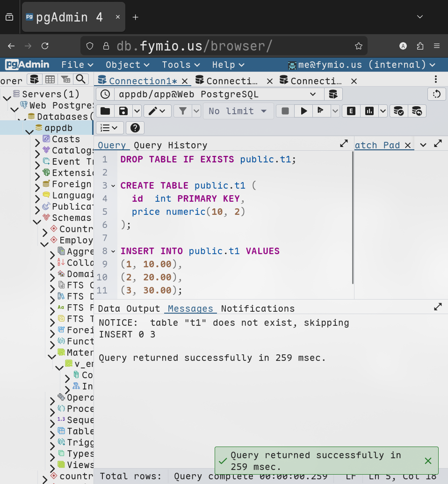This screenshot has width=448, height=484.
Task: Open the Tools menu
Action: click(181, 65)
